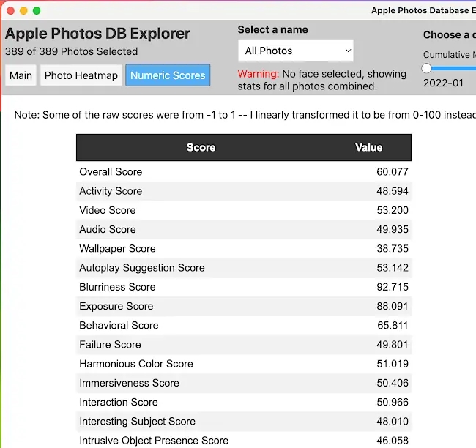The image size is (476, 448).
Task: Select the Numeric Scores tab
Action: pyautogui.click(x=168, y=75)
